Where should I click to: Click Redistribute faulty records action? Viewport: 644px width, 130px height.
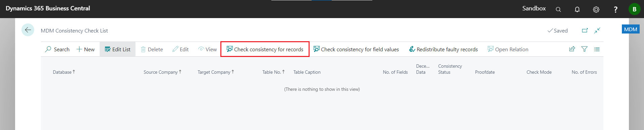pyautogui.click(x=443, y=49)
